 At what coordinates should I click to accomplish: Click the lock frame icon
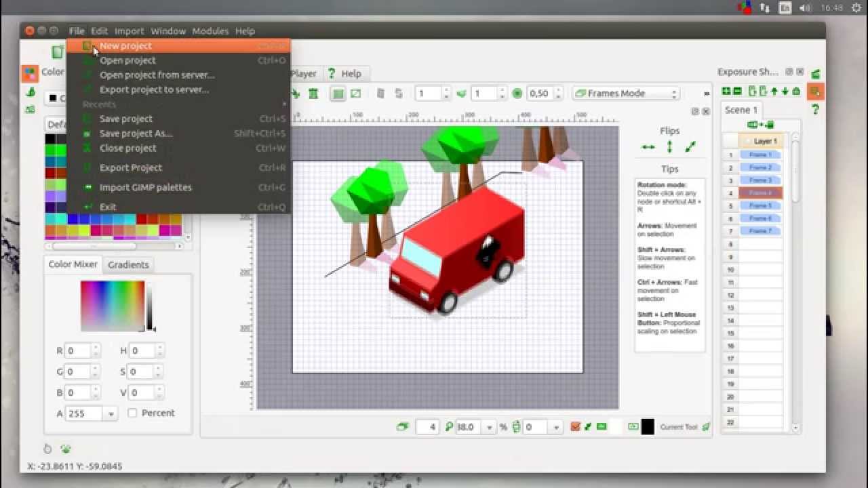click(x=796, y=91)
